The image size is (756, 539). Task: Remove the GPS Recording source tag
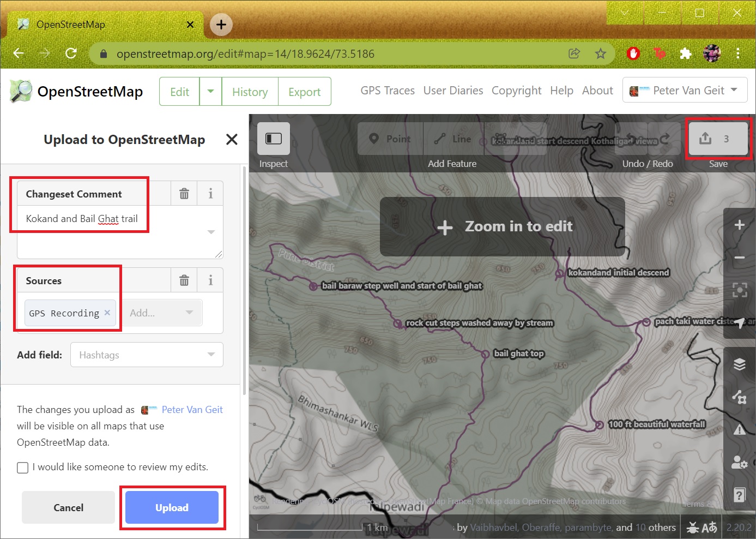pos(107,313)
